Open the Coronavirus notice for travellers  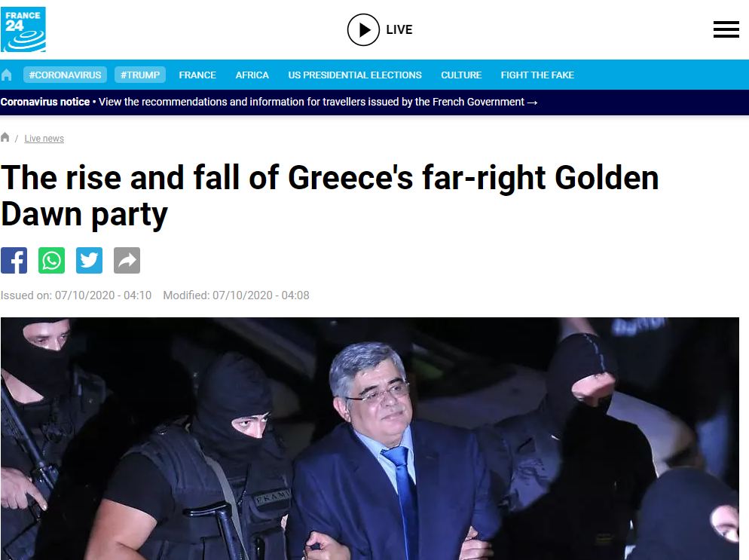click(x=269, y=102)
